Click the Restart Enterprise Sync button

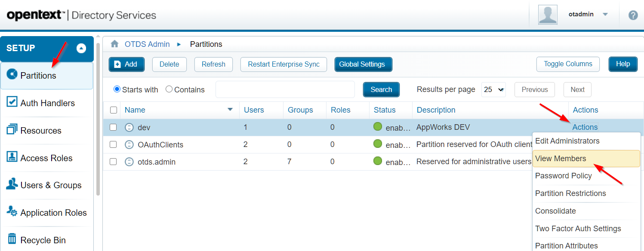click(283, 64)
